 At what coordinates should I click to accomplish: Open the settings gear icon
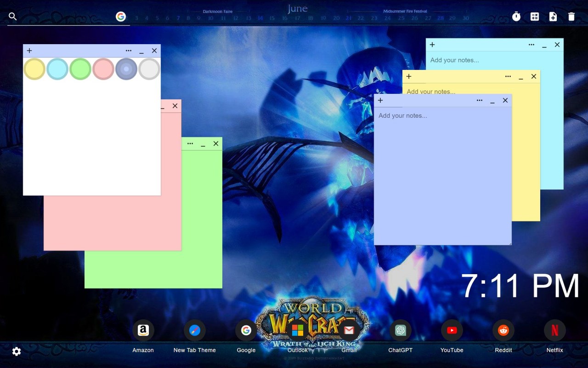pos(17,351)
